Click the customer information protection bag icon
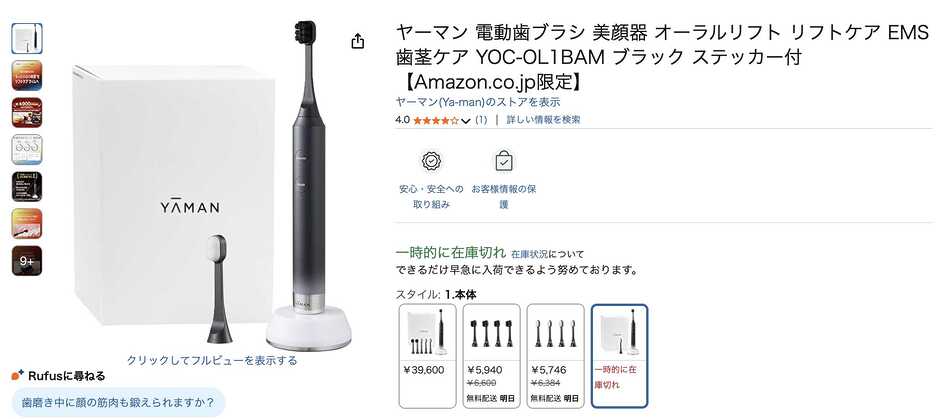This screenshot has height=419, width=940. pos(504,161)
